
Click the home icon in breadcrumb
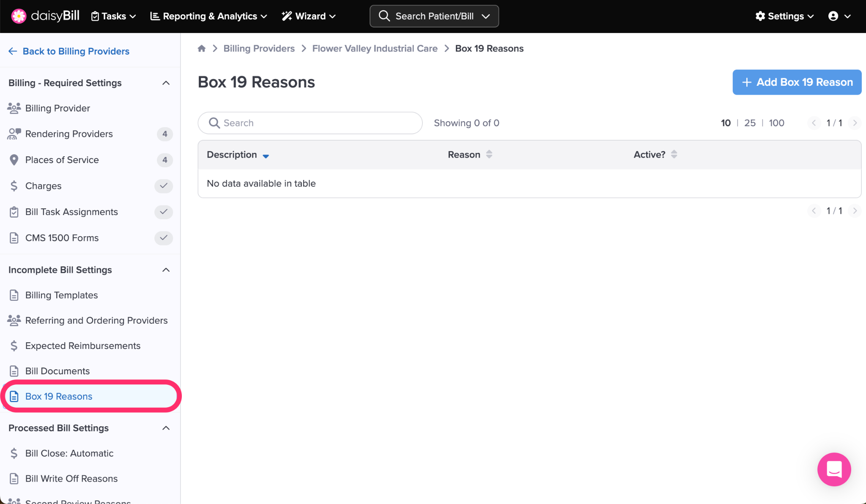click(x=202, y=49)
